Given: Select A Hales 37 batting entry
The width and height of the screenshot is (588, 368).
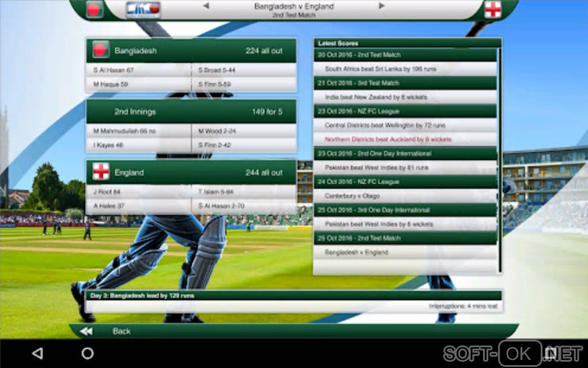Looking at the screenshot, I should (x=139, y=206).
